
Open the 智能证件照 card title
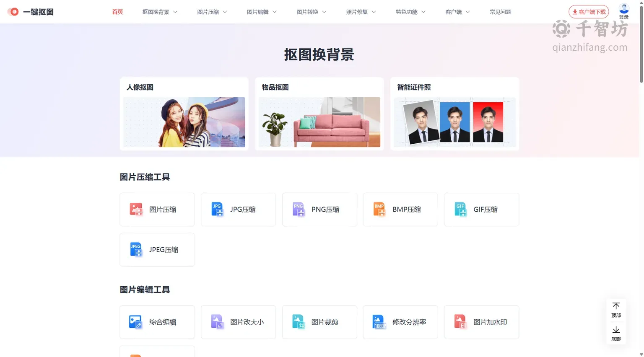tap(414, 87)
